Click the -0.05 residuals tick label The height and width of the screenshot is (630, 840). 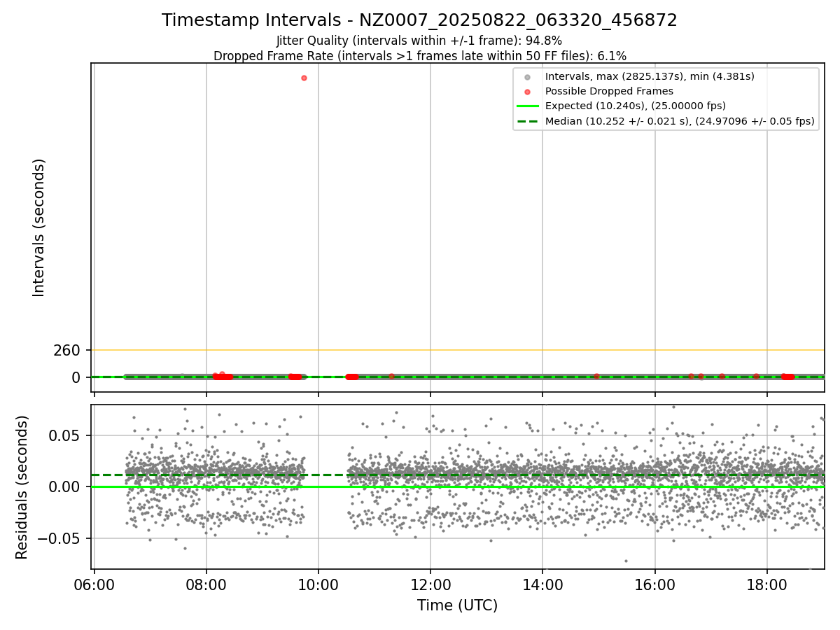click(x=58, y=539)
